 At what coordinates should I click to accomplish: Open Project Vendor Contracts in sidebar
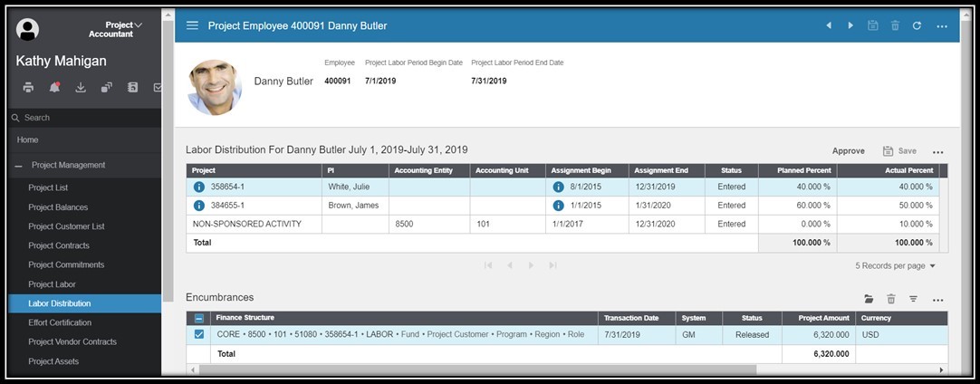pyautogui.click(x=72, y=342)
